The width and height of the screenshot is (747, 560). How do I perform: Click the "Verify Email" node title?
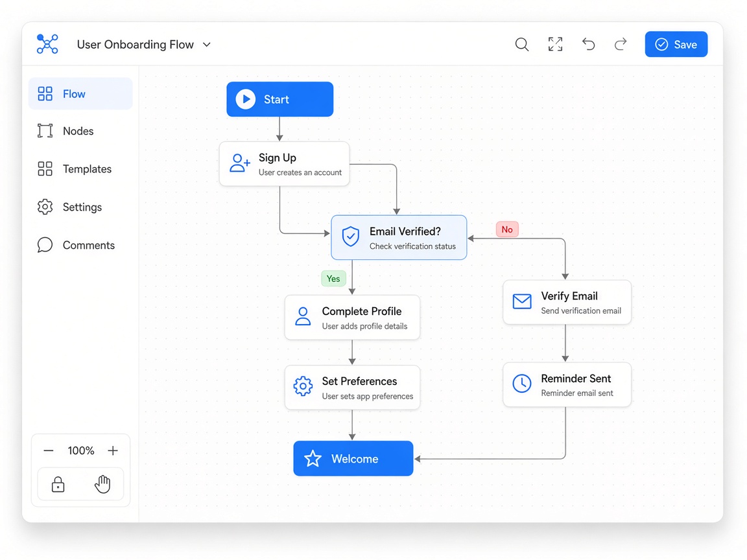569,296
